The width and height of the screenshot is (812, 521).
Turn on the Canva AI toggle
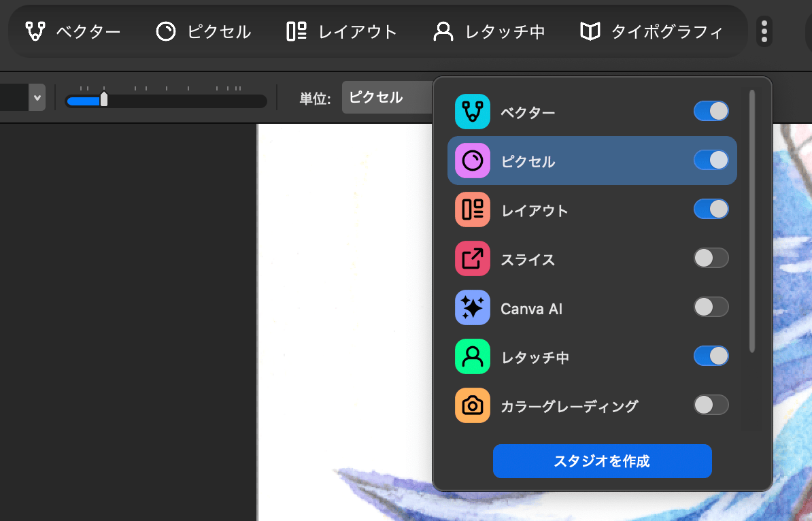point(711,307)
